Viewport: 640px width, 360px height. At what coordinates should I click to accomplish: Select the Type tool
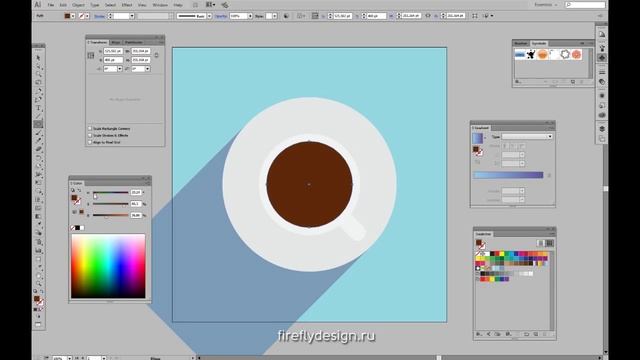(38, 108)
